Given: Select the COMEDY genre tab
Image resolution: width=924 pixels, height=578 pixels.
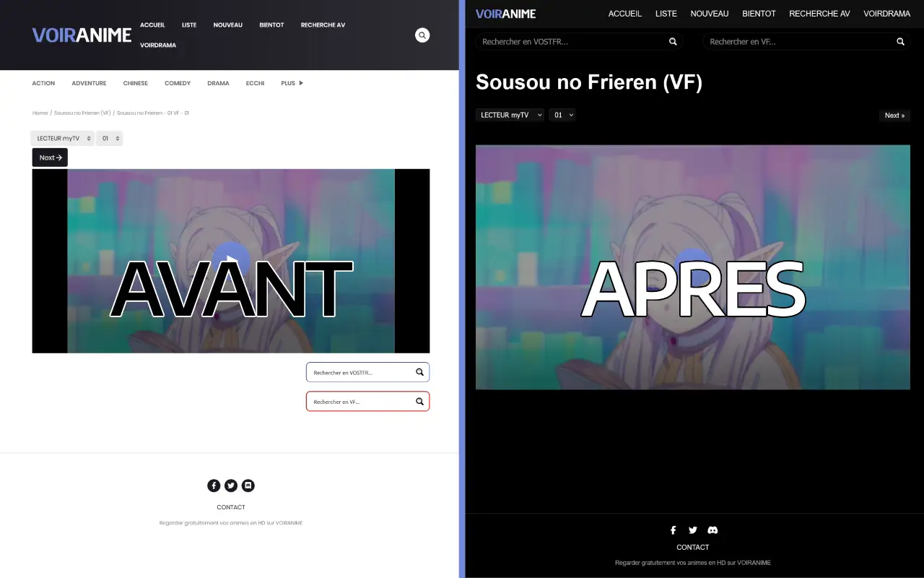Looking at the screenshot, I should (x=178, y=83).
